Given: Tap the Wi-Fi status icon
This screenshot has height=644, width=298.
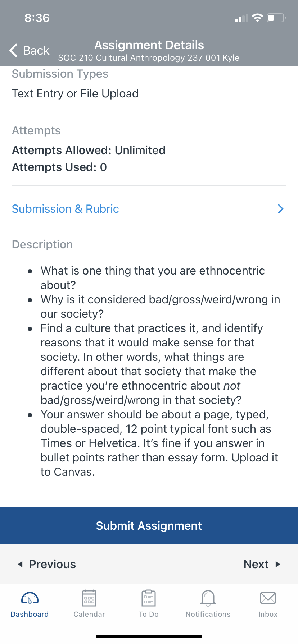Looking at the screenshot, I should 257,18.
